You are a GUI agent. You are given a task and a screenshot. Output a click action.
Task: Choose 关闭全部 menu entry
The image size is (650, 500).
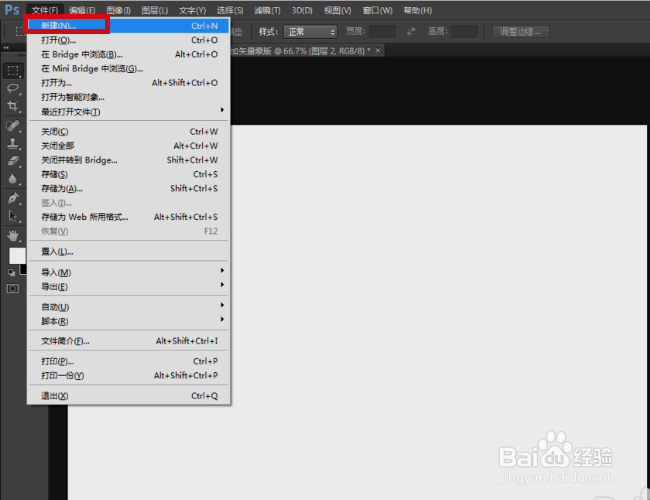click(129, 146)
